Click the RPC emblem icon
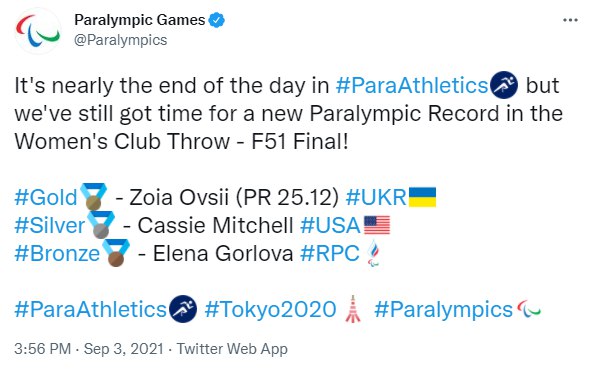This screenshot has height=369, width=591. coord(374,253)
